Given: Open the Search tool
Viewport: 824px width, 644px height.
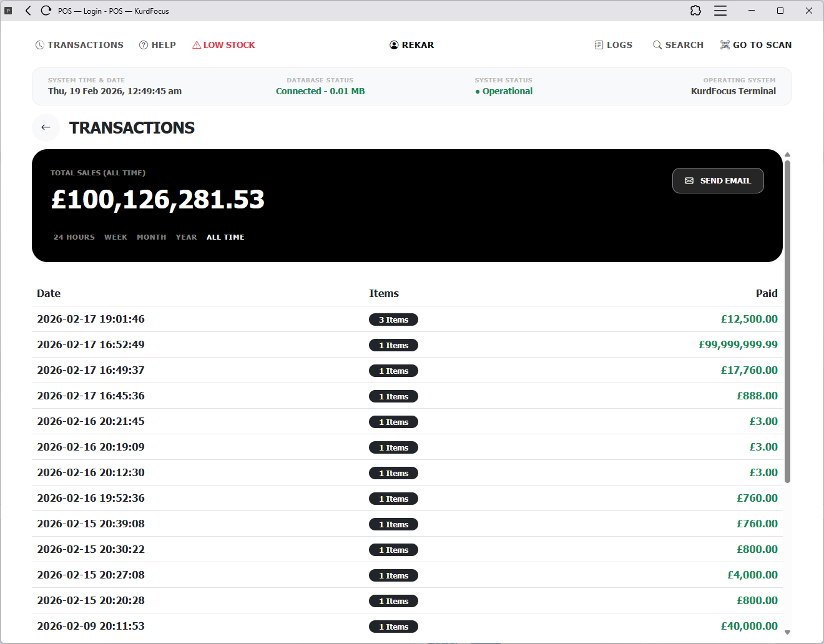Looking at the screenshot, I should click(678, 45).
